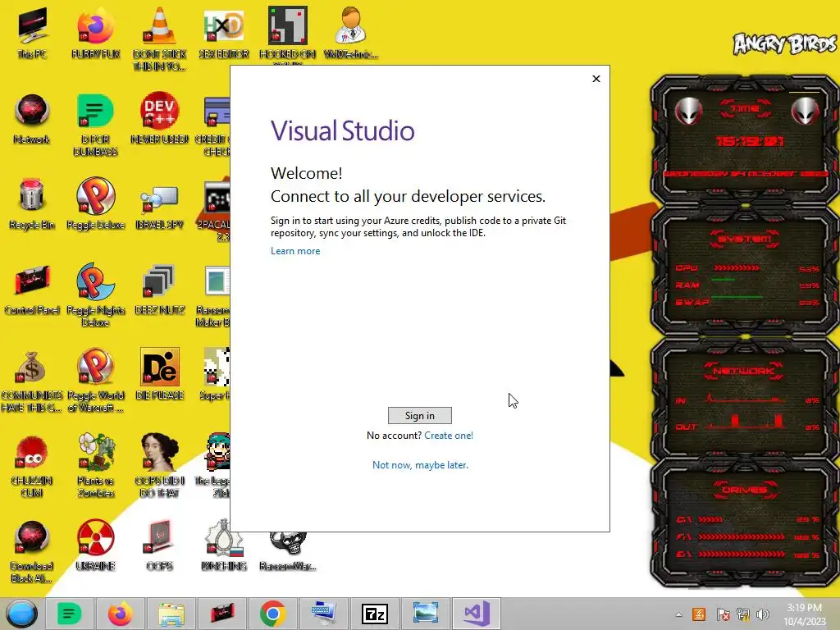Image resolution: width=840 pixels, height=630 pixels.
Task: Open the red gadget taskbar icon
Action: coord(221,614)
